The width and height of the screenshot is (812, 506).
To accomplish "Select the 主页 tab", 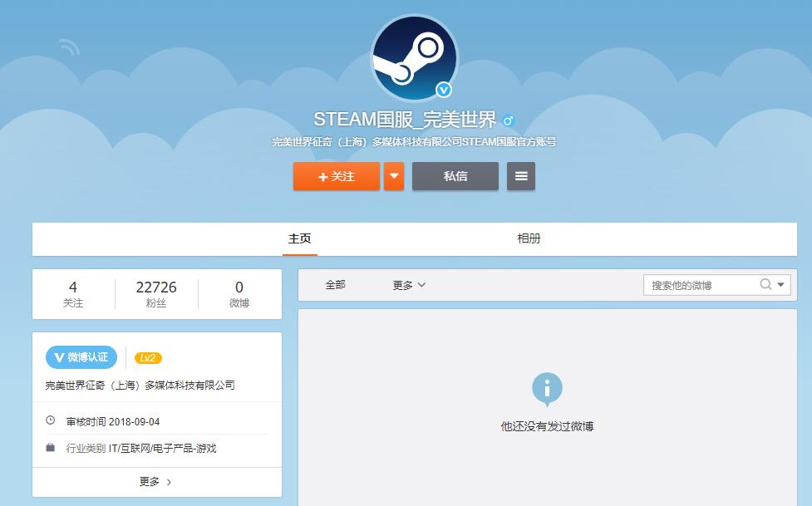I will click(301, 238).
